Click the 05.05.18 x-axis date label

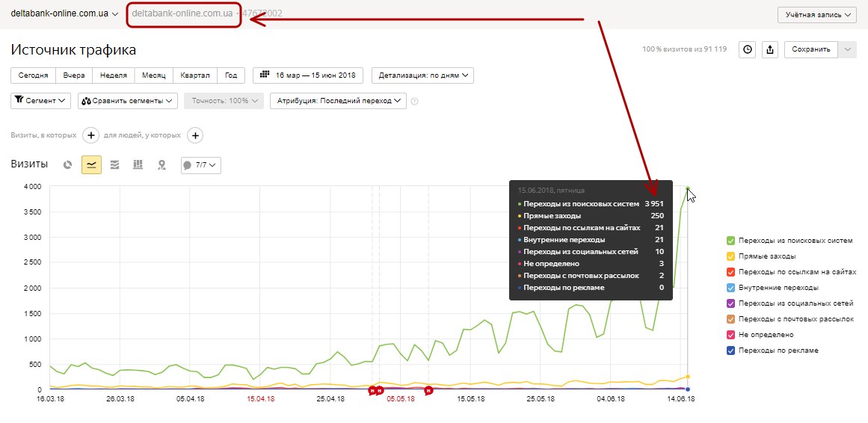400,398
